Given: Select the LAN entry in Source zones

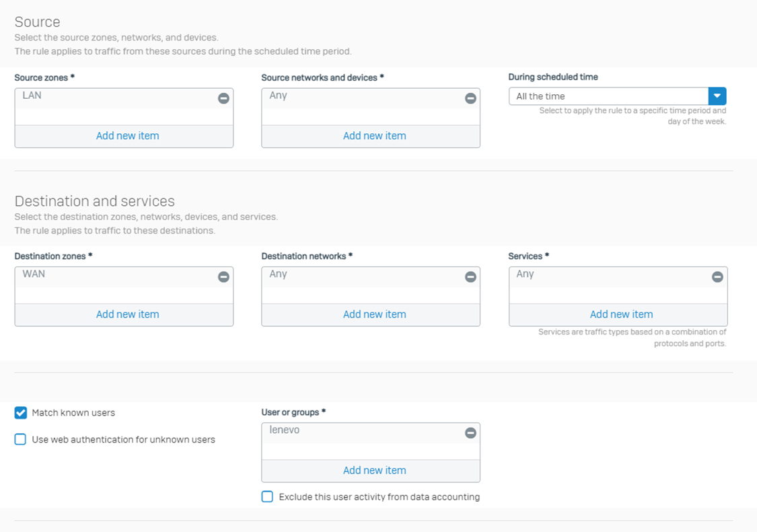Looking at the screenshot, I should pyautogui.click(x=32, y=96).
